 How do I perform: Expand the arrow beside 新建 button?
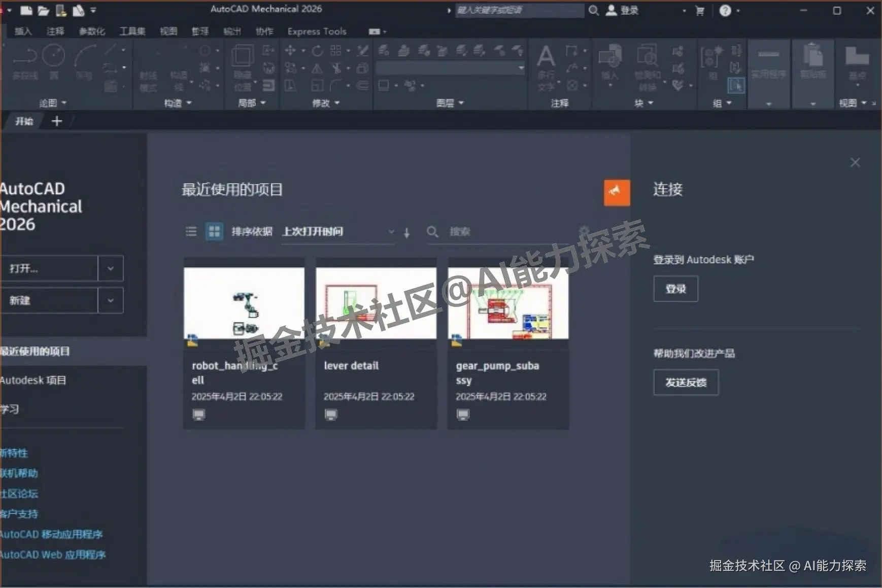[111, 300]
